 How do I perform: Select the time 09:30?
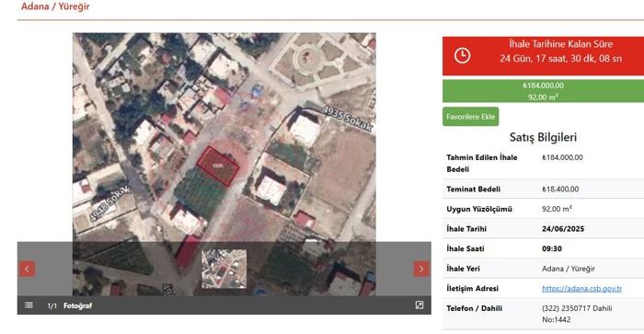(x=552, y=248)
